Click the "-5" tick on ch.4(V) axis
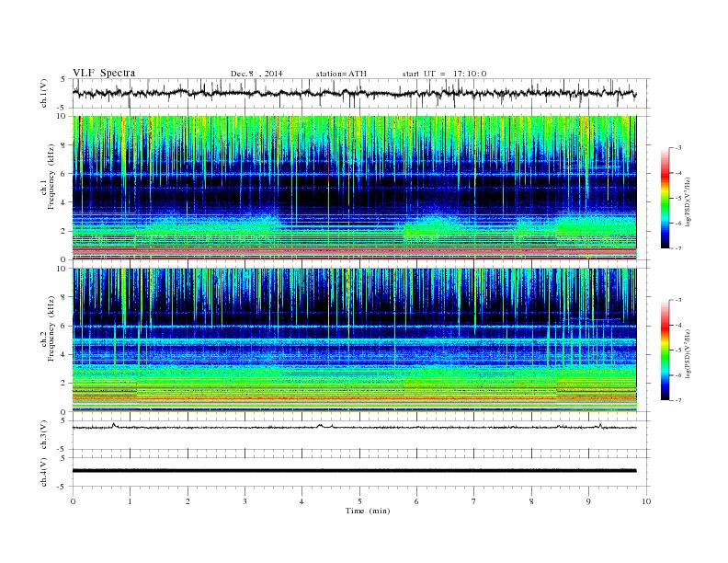Viewport: 728px width, 563px height. point(61,487)
